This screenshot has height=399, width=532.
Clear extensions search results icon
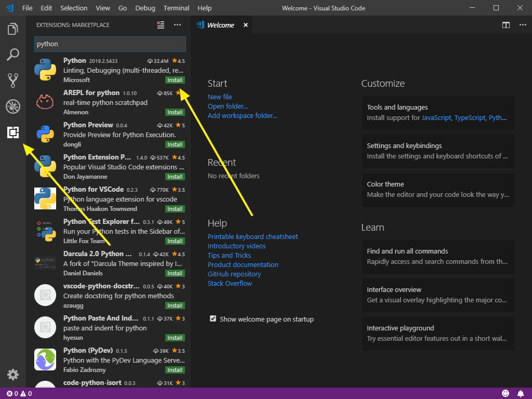point(161,25)
